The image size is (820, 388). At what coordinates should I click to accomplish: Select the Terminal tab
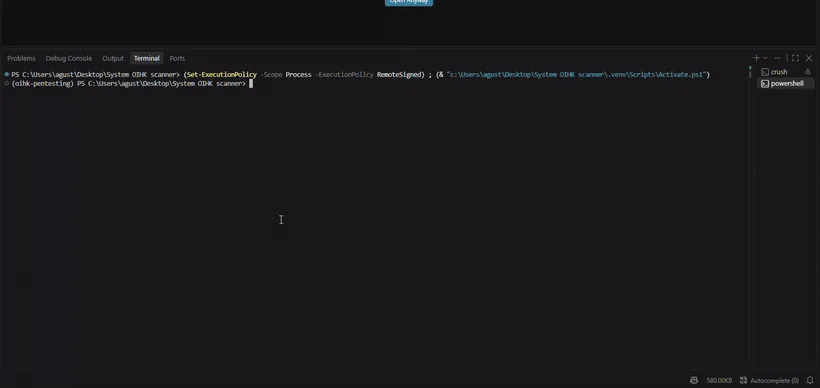point(146,58)
